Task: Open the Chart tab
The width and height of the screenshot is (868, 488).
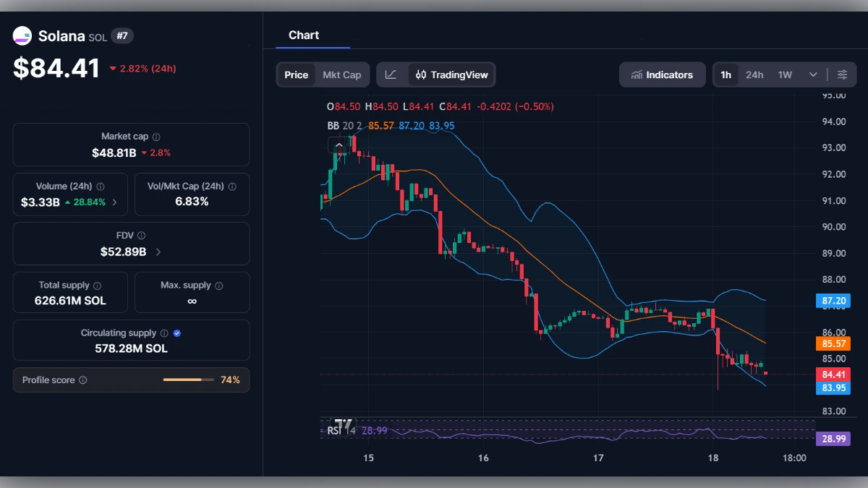Action: click(304, 35)
